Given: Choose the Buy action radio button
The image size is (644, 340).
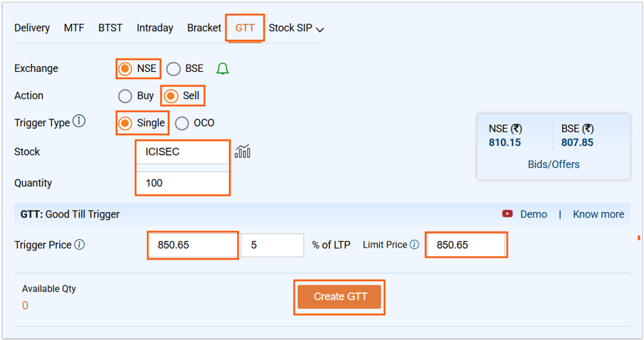Looking at the screenshot, I should (125, 96).
